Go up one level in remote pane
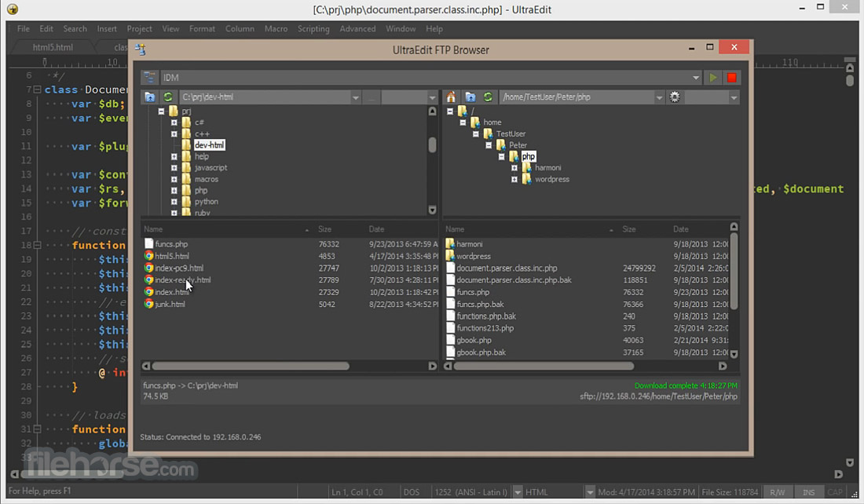 470,97
